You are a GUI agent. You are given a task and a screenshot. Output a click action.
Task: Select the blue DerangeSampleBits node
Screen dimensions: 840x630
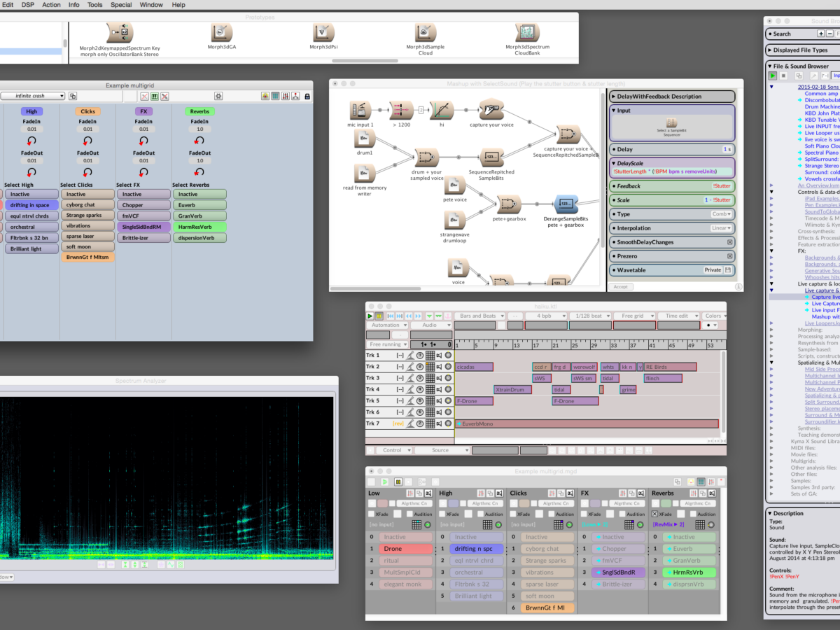[x=565, y=204]
